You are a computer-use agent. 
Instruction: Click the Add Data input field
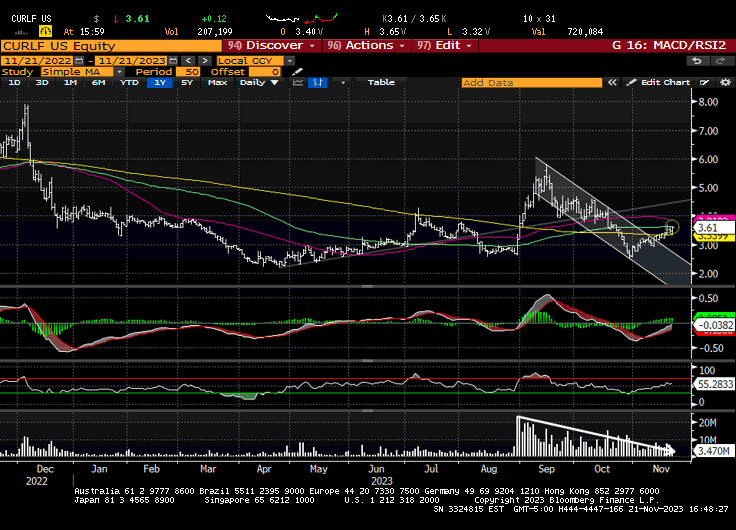point(532,83)
